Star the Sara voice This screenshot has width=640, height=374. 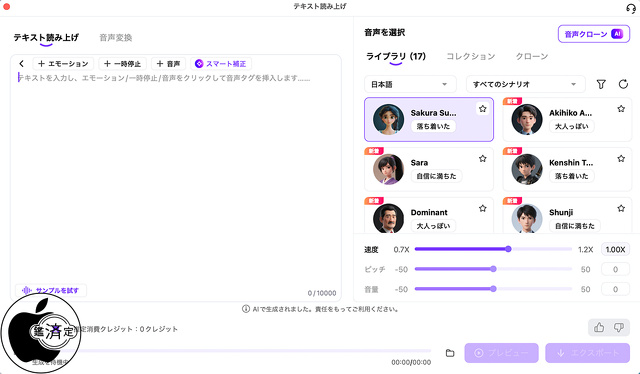click(482, 158)
